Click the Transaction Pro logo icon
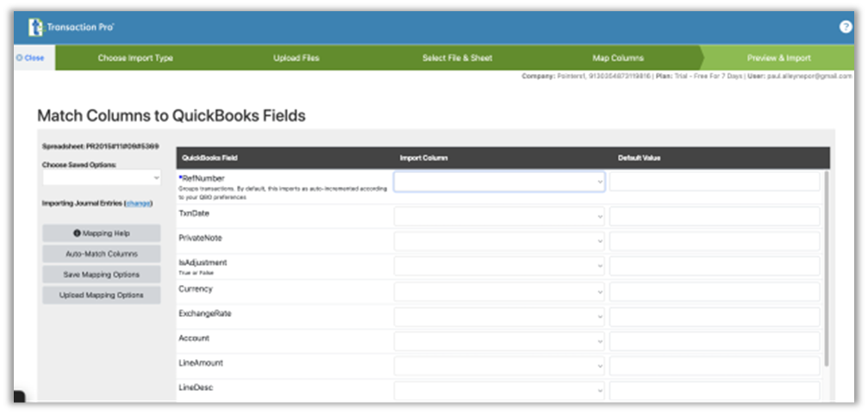Image resolution: width=868 pixels, height=415 pixels. tap(35, 28)
